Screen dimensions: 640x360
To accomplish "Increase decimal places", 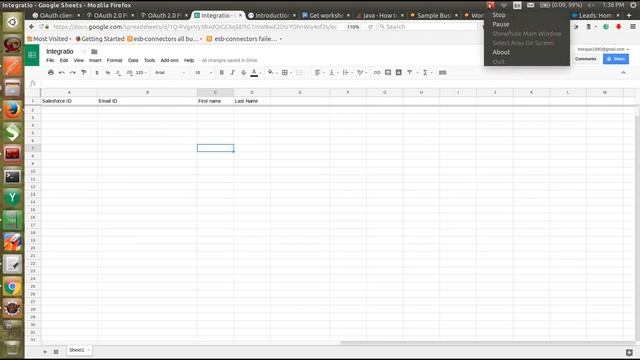I will tap(129, 72).
